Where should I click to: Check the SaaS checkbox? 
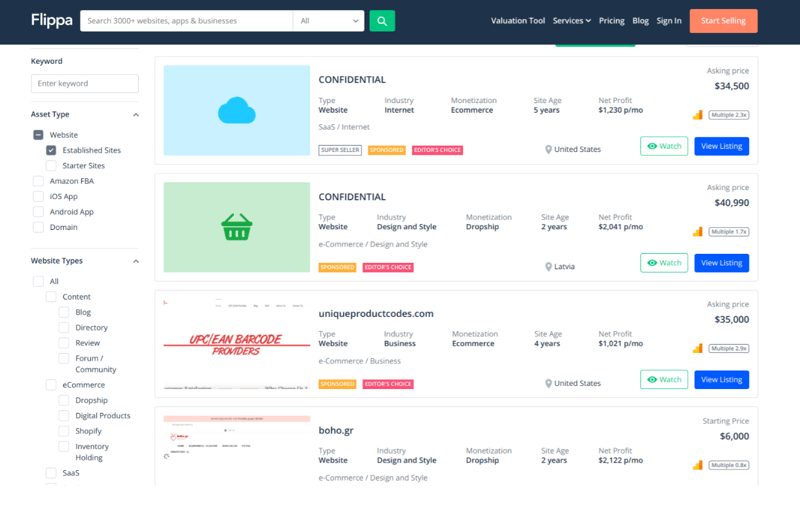(x=51, y=473)
